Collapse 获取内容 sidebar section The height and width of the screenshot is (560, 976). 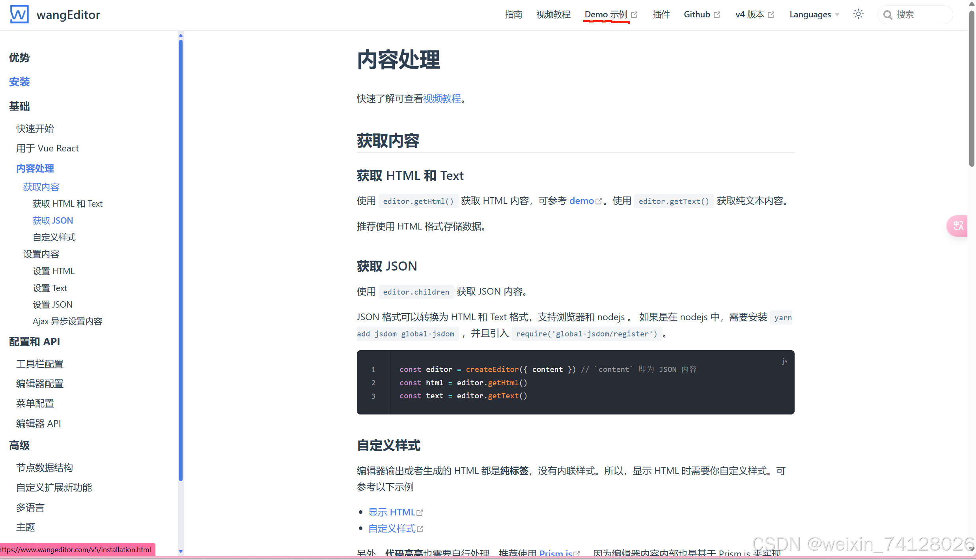[41, 187]
